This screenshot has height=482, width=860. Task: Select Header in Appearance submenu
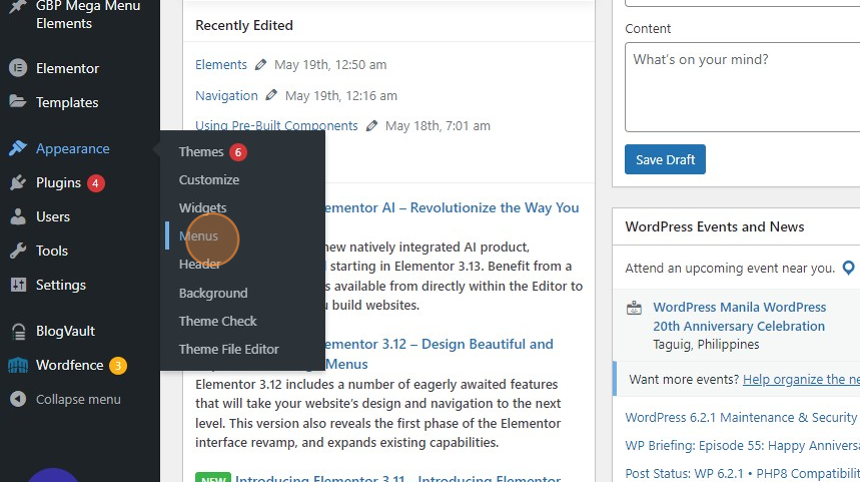(200, 264)
